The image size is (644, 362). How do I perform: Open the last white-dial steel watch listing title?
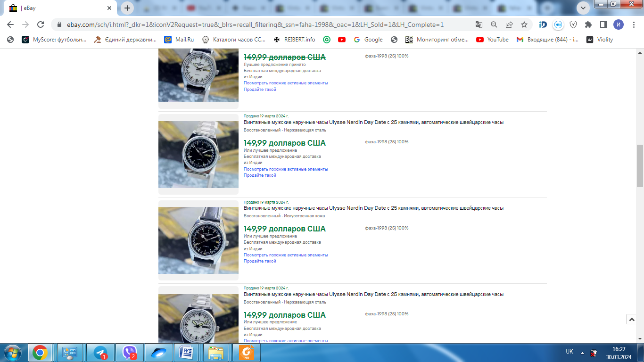point(373,294)
